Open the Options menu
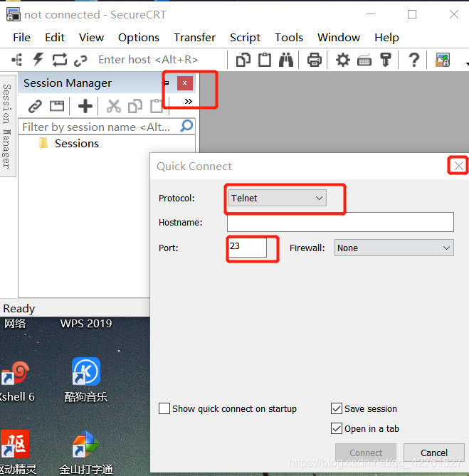Screen dimensions: 469x476 139,37
